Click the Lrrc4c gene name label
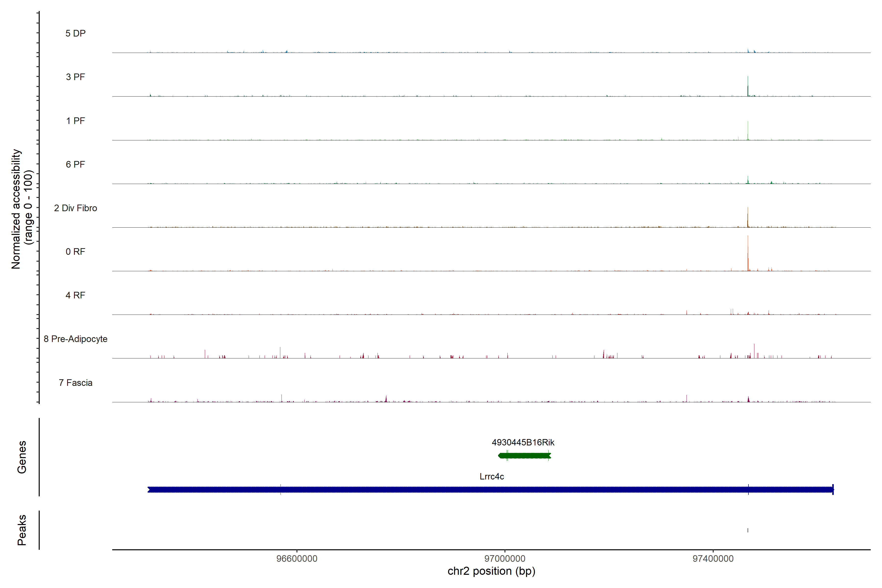This screenshot has height=588, width=882. 492,477
